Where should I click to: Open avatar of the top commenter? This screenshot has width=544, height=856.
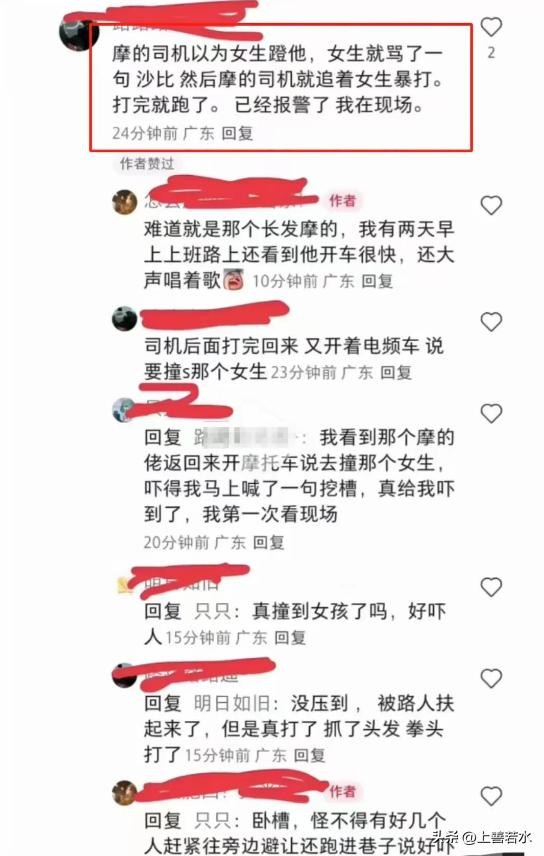[x=78, y=33]
